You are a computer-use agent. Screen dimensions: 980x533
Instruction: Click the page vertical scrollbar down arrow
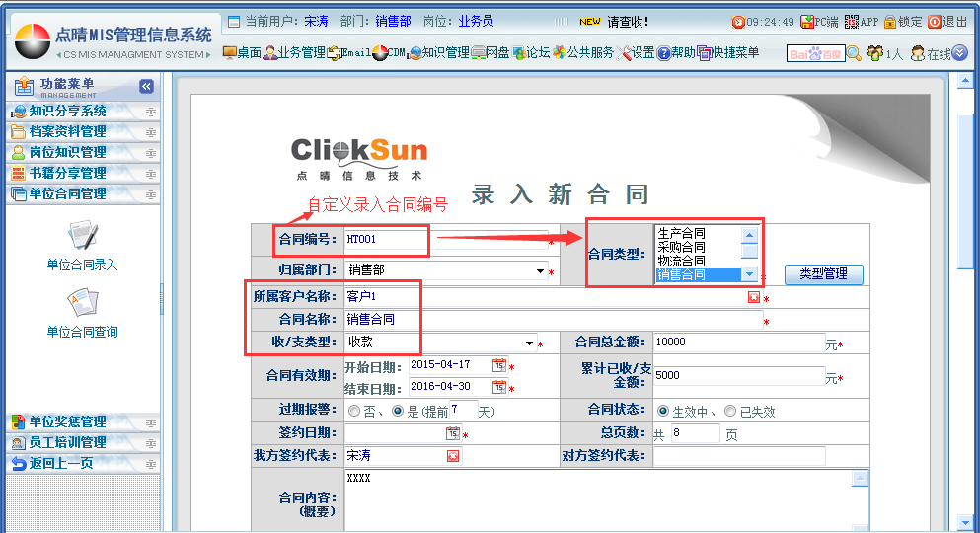coord(965,522)
